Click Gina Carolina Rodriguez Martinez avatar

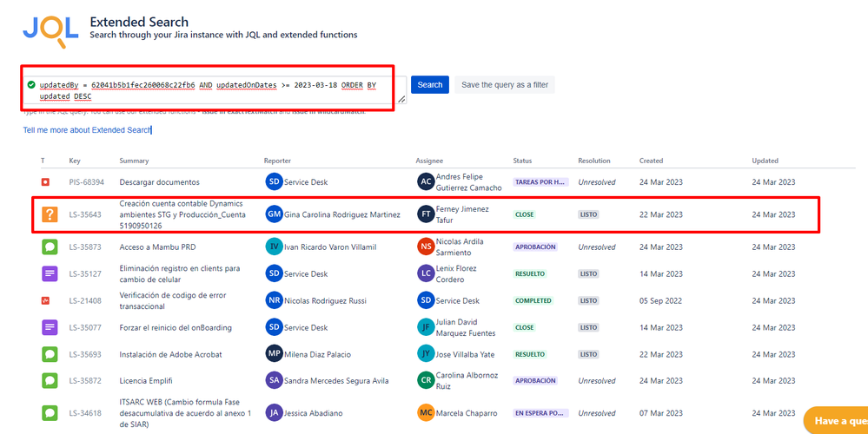pos(274,214)
